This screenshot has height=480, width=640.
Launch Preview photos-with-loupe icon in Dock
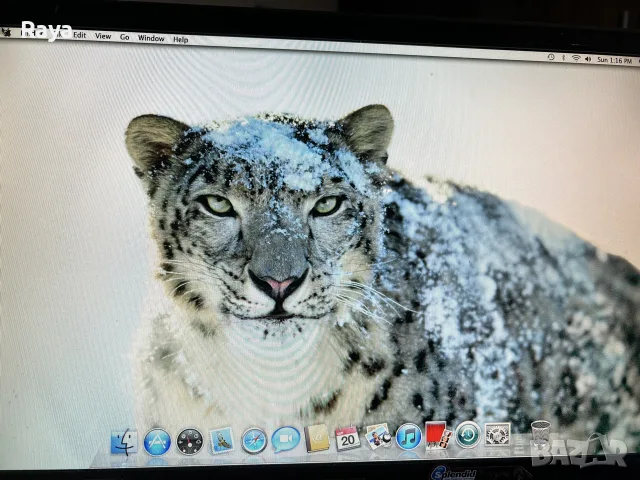(x=378, y=437)
